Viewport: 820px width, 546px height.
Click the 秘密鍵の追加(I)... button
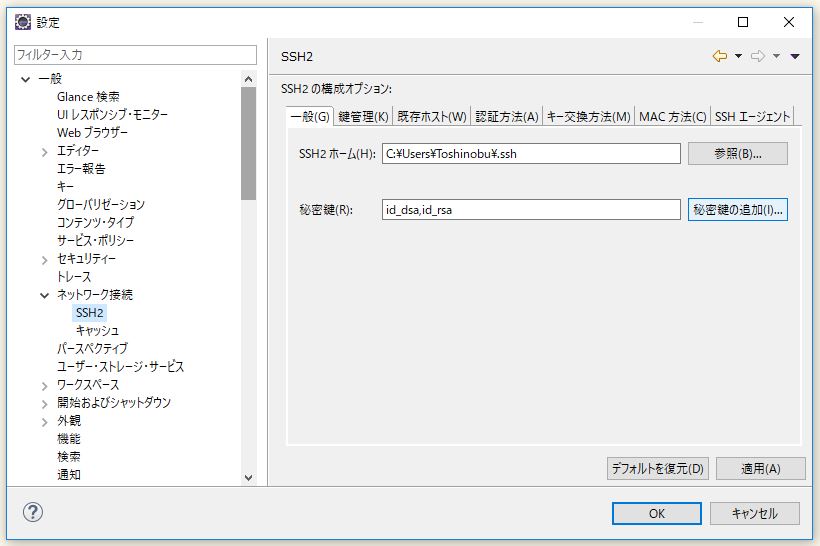[x=737, y=210]
